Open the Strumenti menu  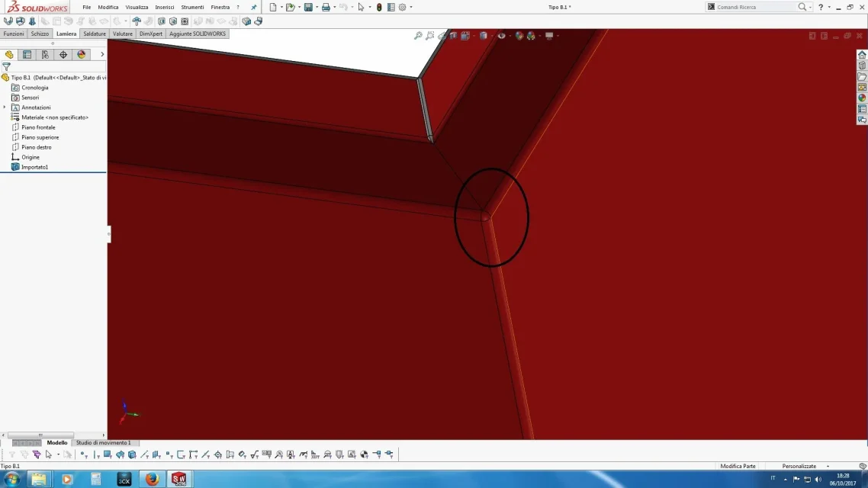click(x=192, y=7)
